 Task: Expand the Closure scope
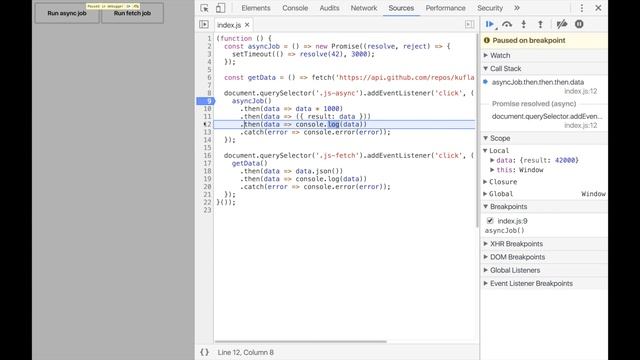(x=486, y=182)
